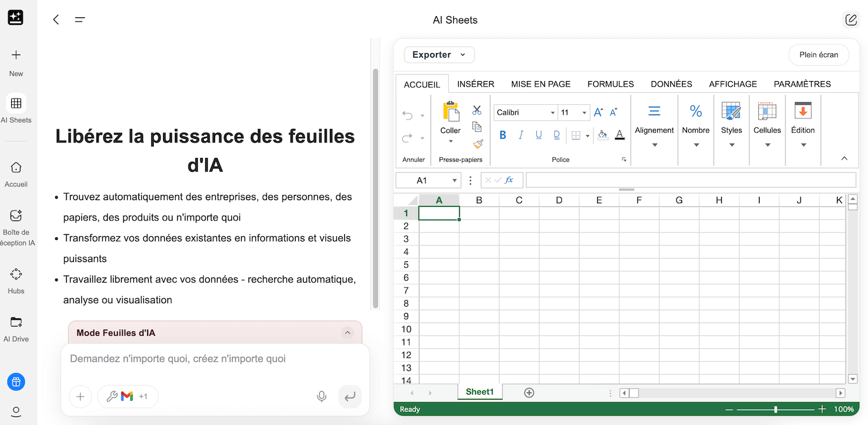Toggle italic formatting
The height and width of the screenshot is (425, 868).
tap(521, 135)
